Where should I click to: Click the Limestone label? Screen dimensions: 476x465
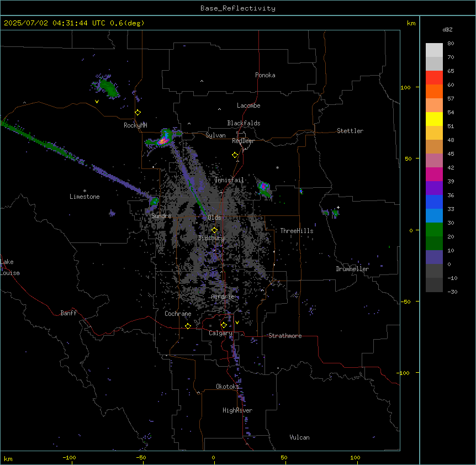[x=84, y=197]
